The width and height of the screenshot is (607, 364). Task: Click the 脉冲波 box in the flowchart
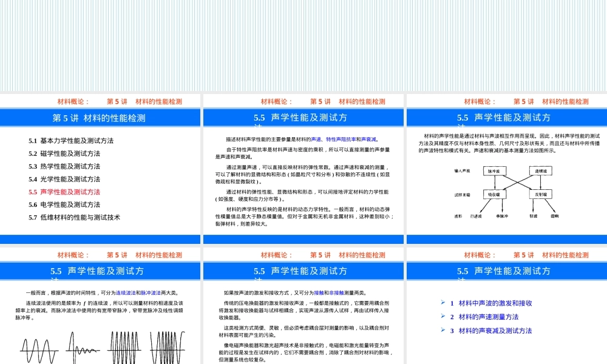494,171
